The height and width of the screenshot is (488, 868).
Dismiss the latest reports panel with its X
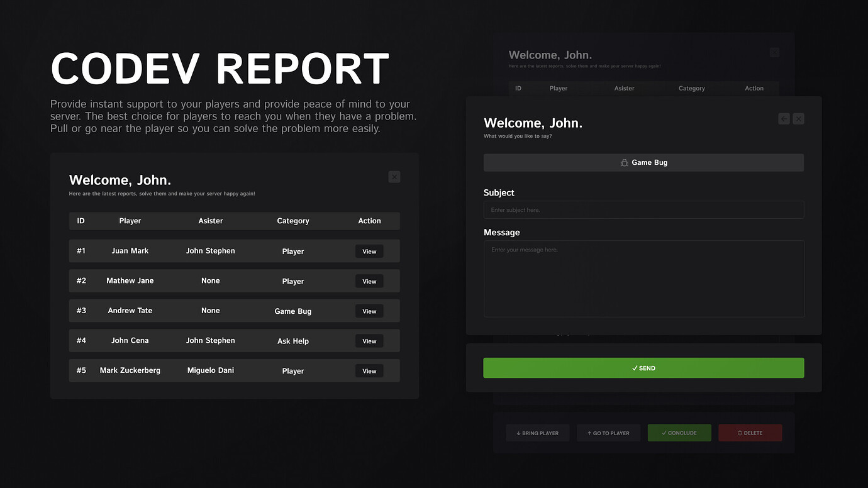tap(394, 177)
